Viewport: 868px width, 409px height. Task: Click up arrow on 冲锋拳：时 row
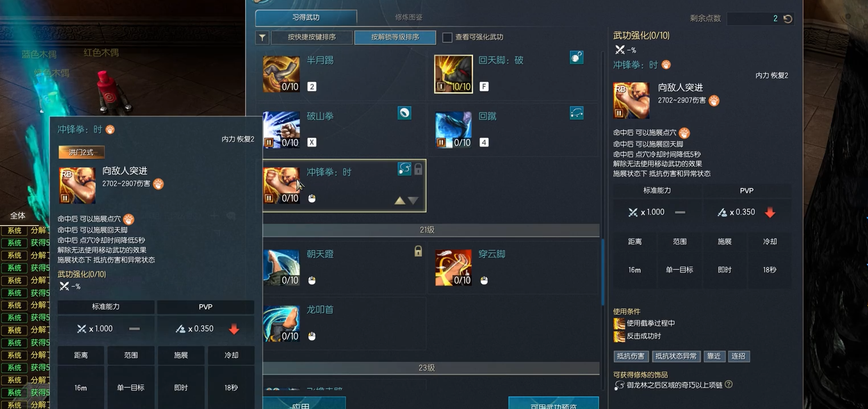tap(400, 201)
